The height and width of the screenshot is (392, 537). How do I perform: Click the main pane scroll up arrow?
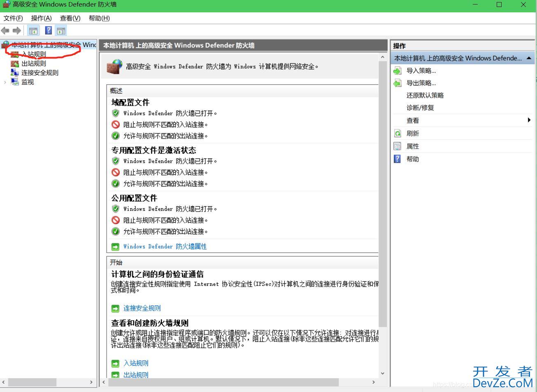pyautogui.click(x=383, y=57)
